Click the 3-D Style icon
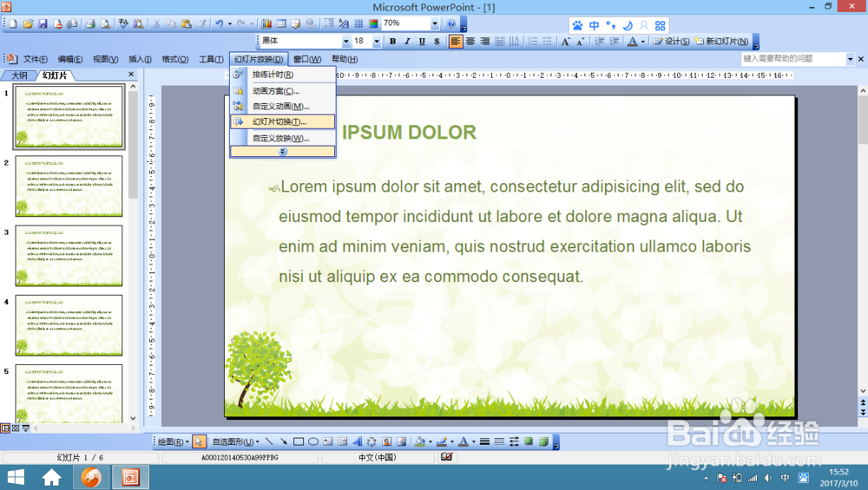 [x=543, y=441]
